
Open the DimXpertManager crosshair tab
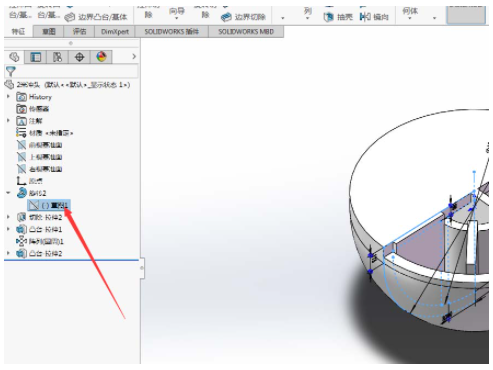point(79,57)
